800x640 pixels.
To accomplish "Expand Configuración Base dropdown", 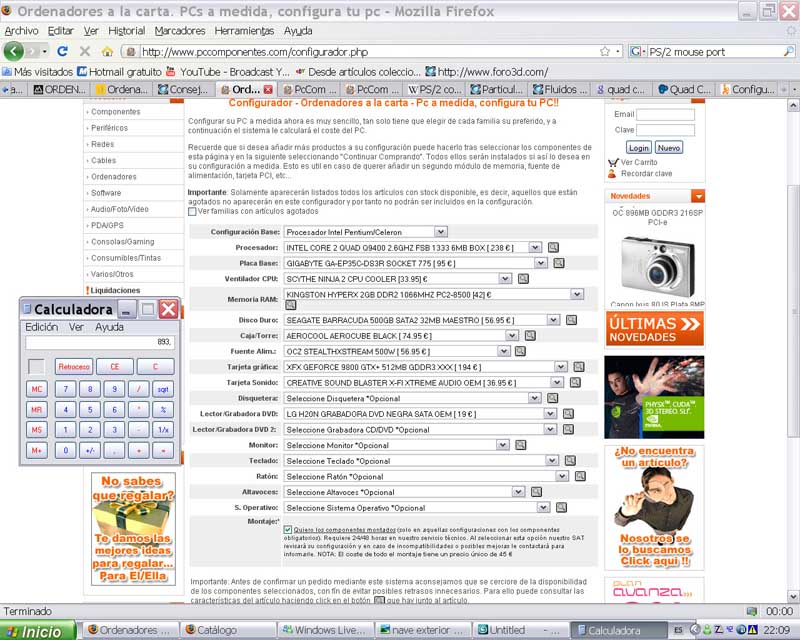I will click(x=441, y=232).
